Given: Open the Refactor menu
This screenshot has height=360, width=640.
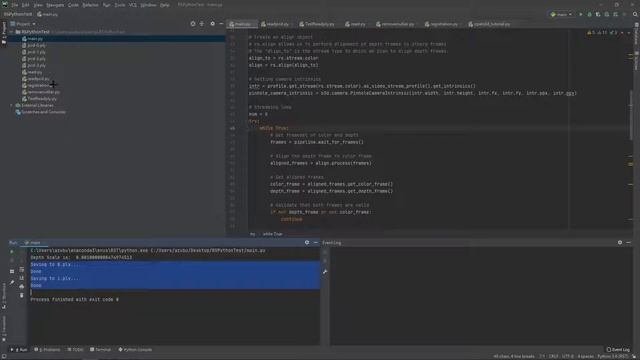Looking at the screenshot, I should tap(90, 5).
